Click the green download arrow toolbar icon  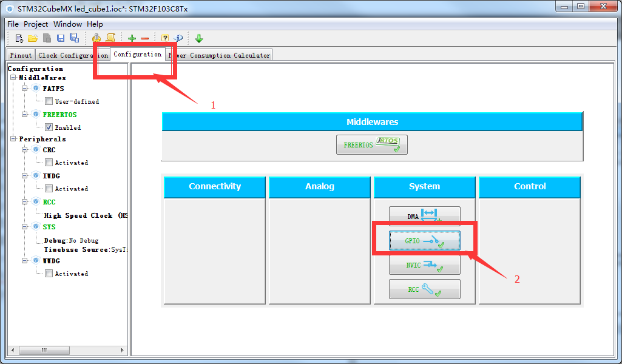pyautogui.click(x=199, y=38)
